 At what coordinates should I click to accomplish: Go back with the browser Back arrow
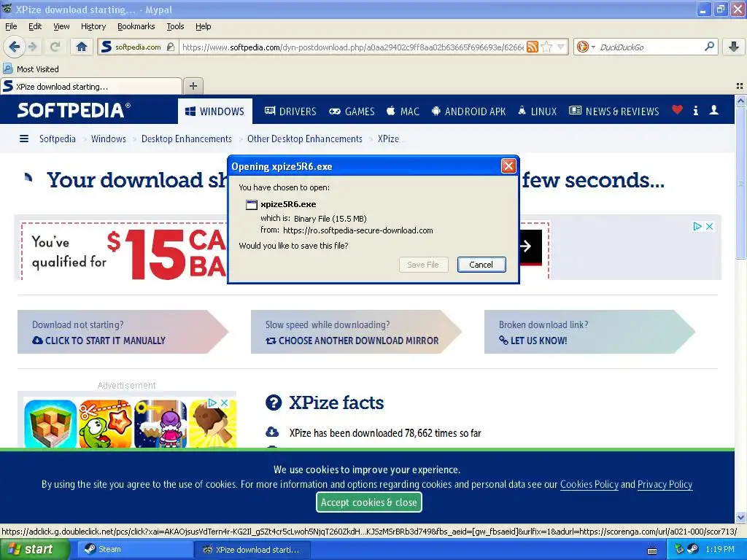pos(15,47)
